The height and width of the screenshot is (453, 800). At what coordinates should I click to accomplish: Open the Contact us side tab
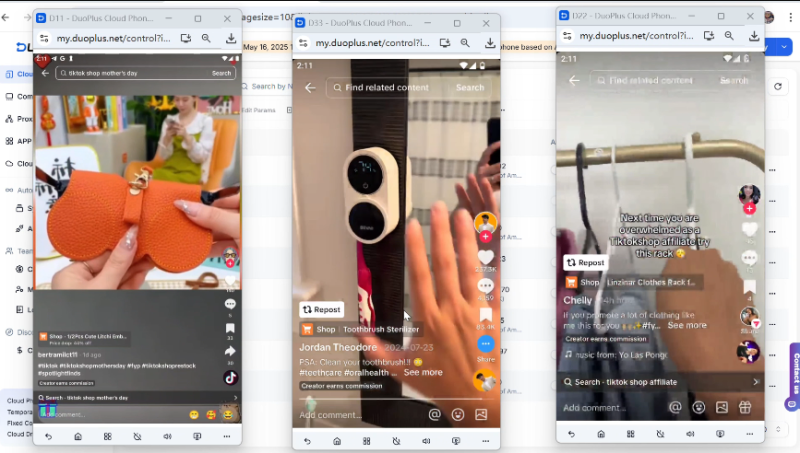pyautogui.click(x=795, y=376)
